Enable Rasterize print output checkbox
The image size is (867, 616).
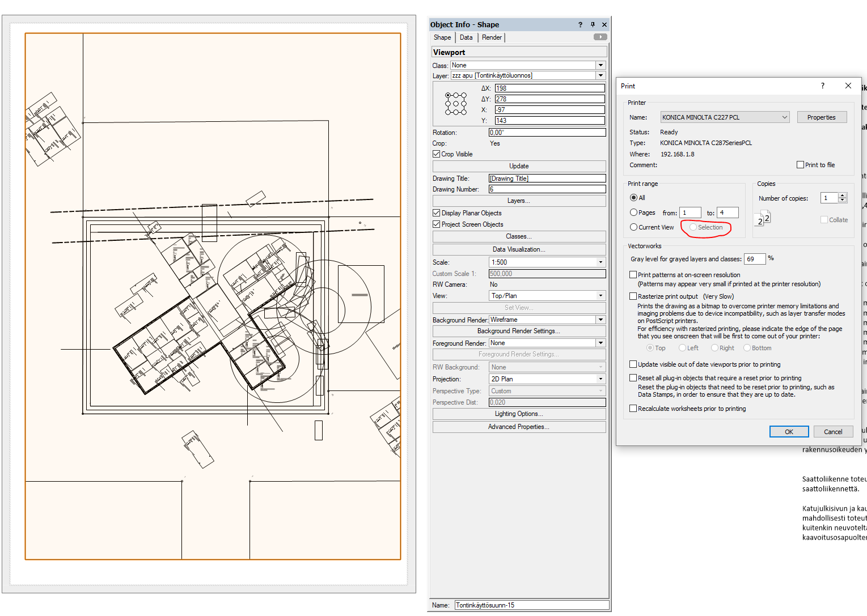click(633, 296)
